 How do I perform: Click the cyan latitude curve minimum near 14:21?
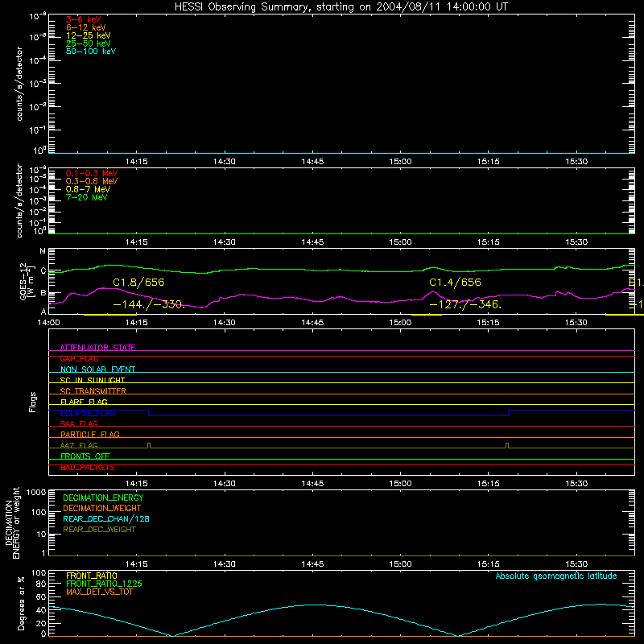pos(172,636)
